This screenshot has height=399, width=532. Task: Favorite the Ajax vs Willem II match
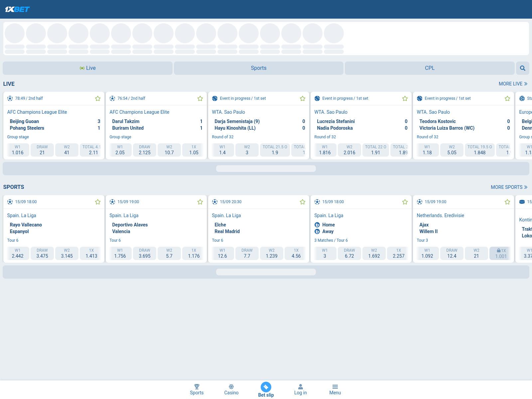coord(507,202)
